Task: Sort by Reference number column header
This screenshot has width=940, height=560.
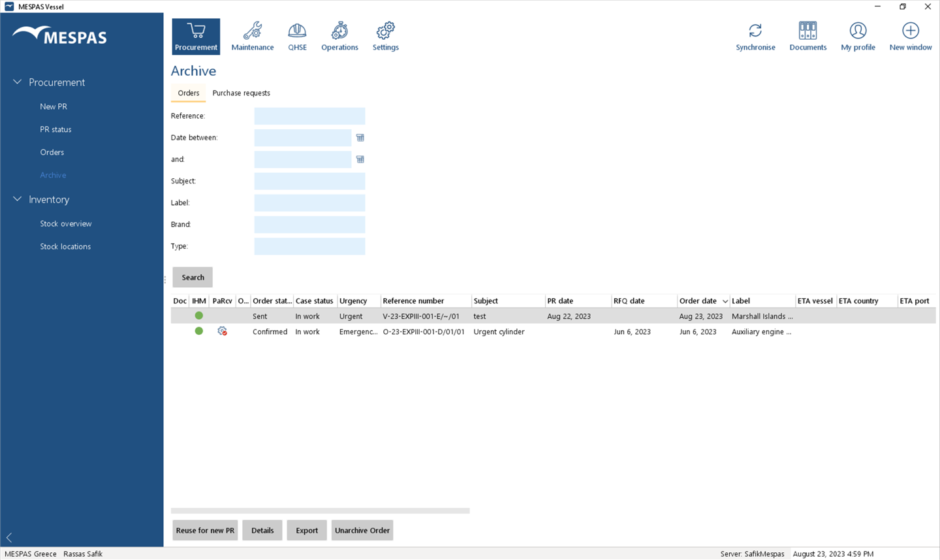Action: (x=426, y=301)
